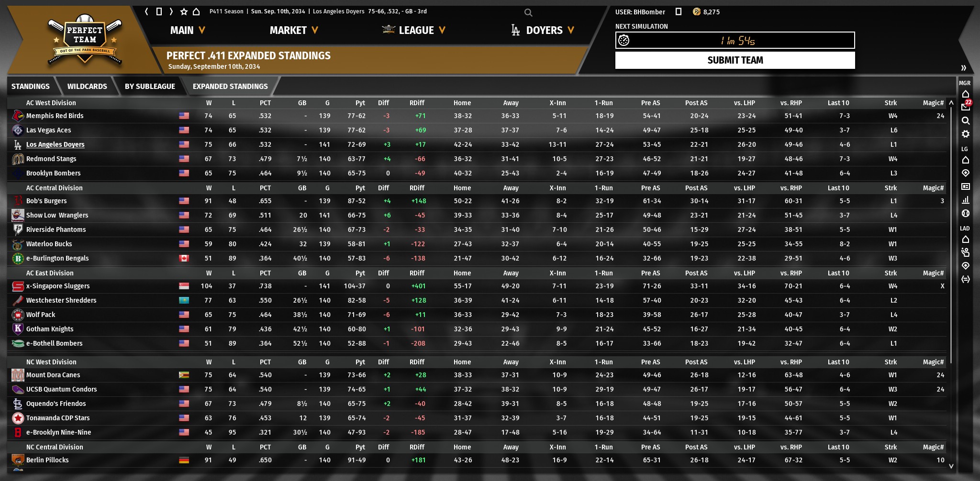Select the By Subleague tab
The height and width of the screenshot is (481, 980).
(150, 87)
